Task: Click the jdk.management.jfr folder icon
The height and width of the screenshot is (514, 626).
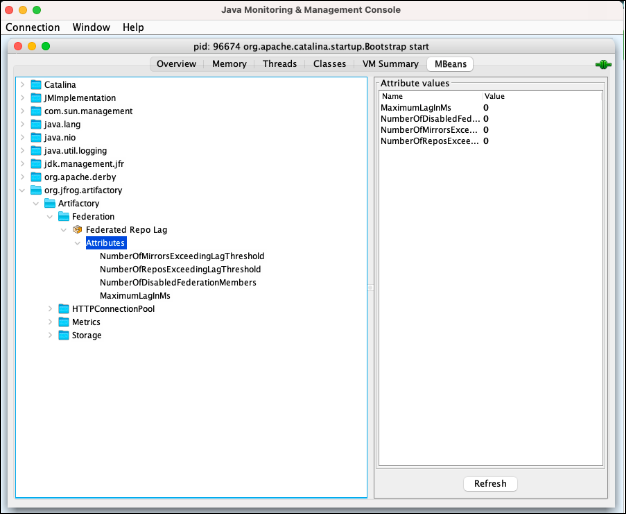Action: [36, 164]
